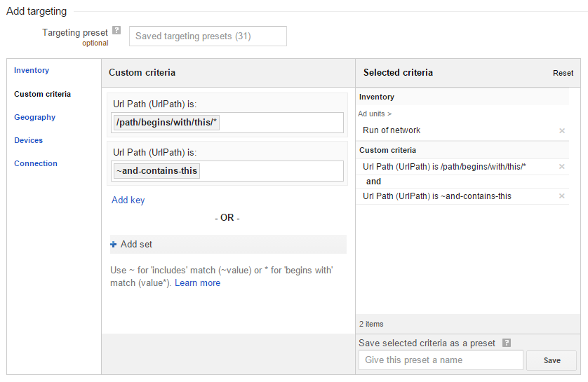Click the Add key link
Image resolution: width=588 pixels, height=382 pixels.
(x=128, y=200)
